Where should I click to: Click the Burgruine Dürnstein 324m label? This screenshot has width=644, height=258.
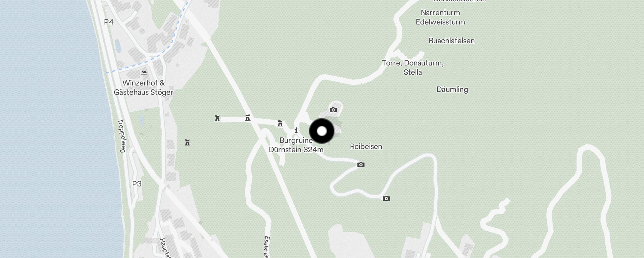(296, 145)
